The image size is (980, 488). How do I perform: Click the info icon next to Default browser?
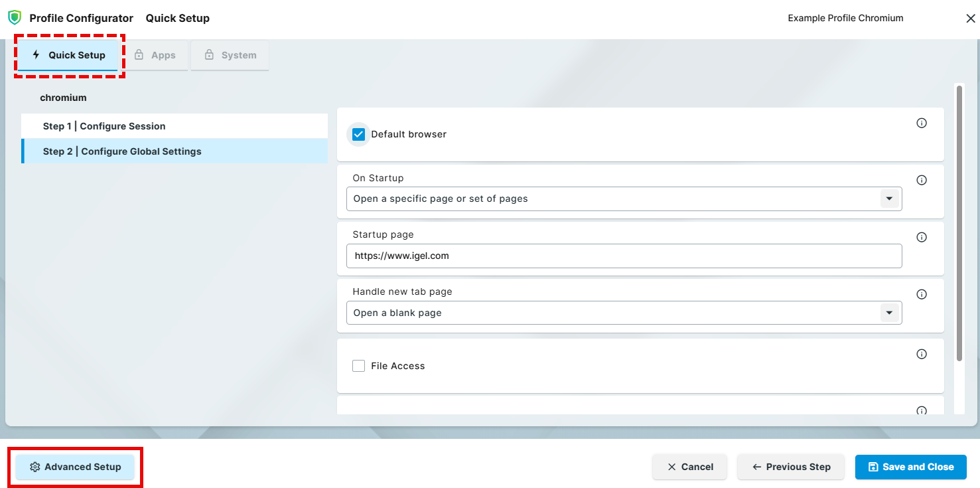[922, 123]
